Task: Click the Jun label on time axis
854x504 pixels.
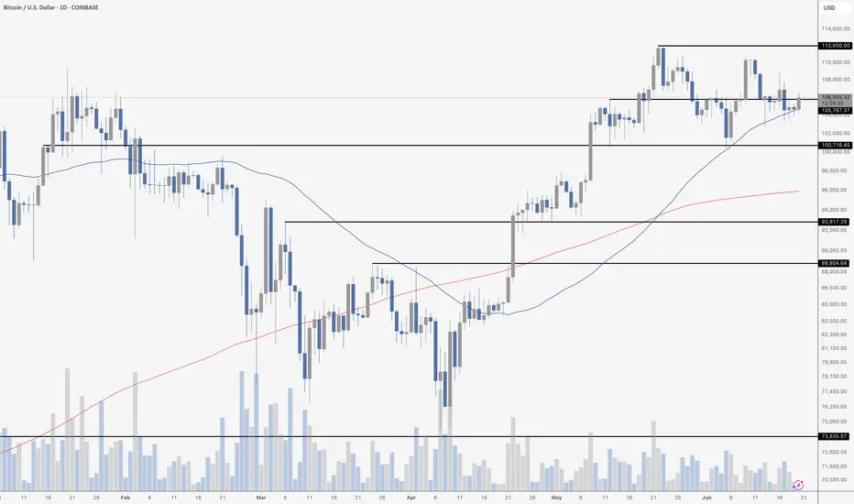Action: 706,498
